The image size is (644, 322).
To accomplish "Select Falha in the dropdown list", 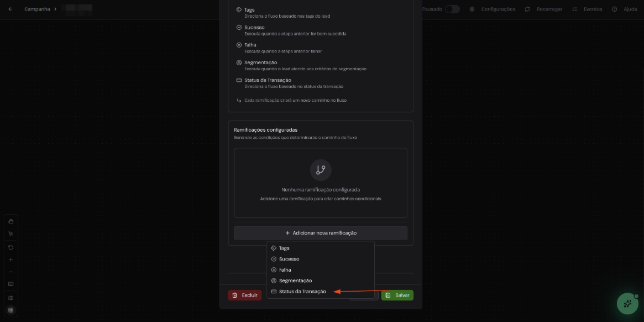I will pos(285,270).
